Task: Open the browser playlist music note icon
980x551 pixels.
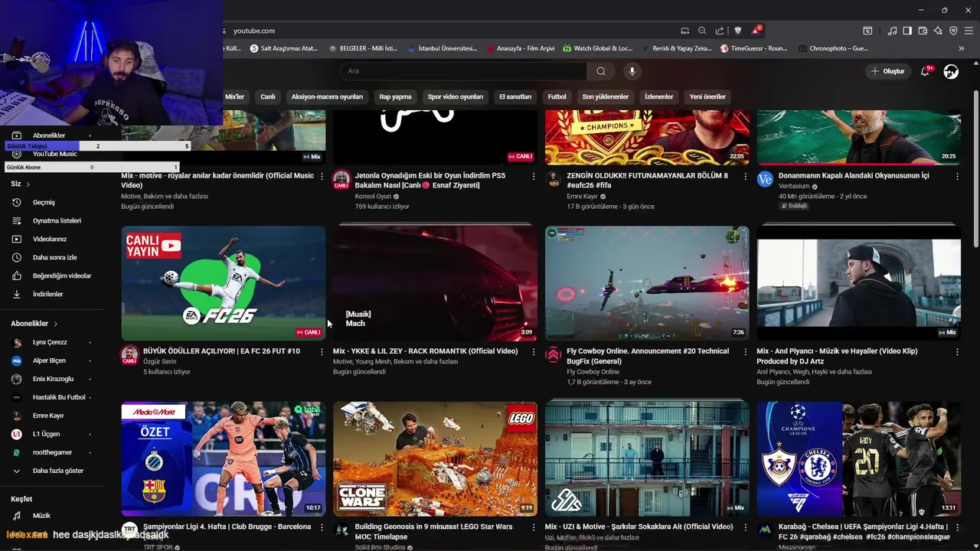Action: pos(892,31)
